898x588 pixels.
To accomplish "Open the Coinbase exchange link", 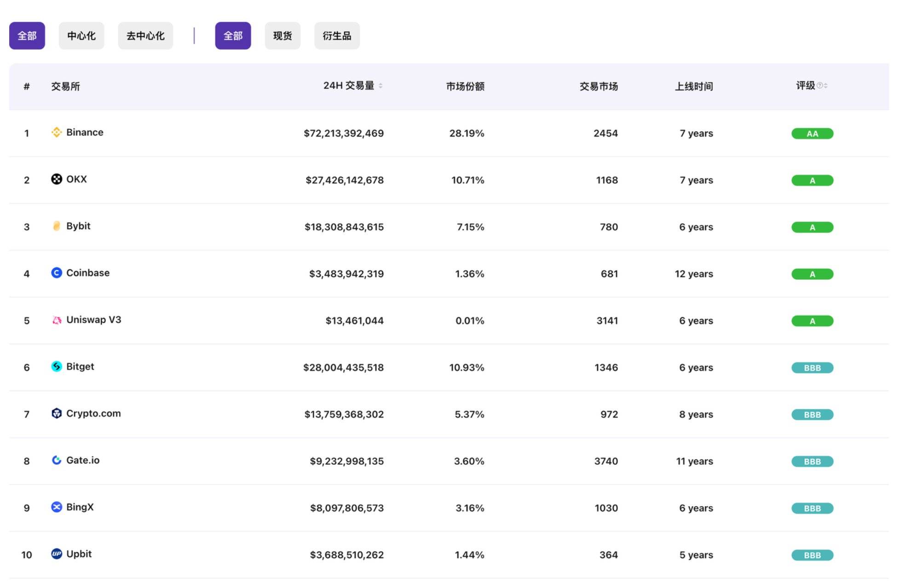I will pyautogui.click(x=88, y=273).
